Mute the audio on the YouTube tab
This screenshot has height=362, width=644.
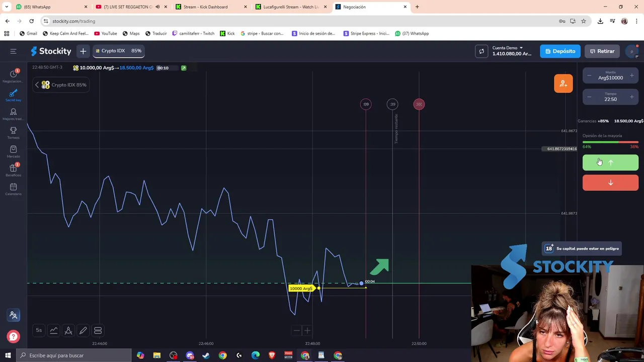[157, 7]
